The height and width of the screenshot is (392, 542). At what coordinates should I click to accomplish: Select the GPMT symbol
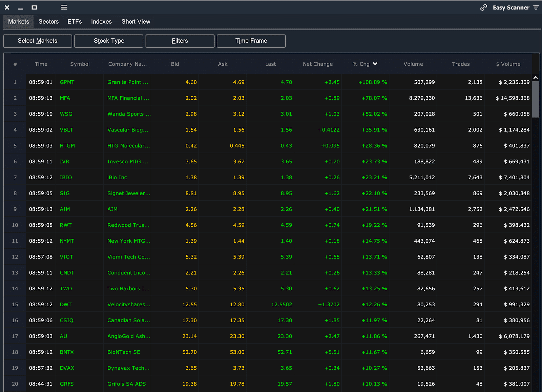tap(67, 82)
